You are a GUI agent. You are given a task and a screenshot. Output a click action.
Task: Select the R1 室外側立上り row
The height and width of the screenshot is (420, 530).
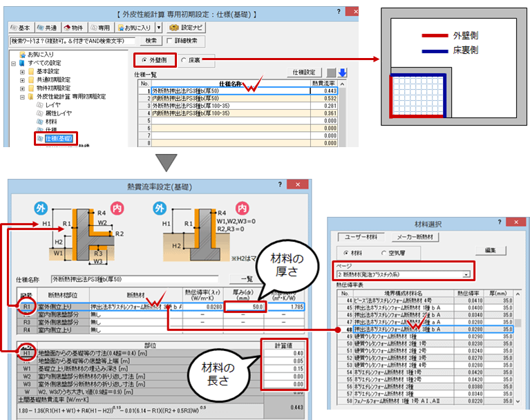[x=161, y=307]
